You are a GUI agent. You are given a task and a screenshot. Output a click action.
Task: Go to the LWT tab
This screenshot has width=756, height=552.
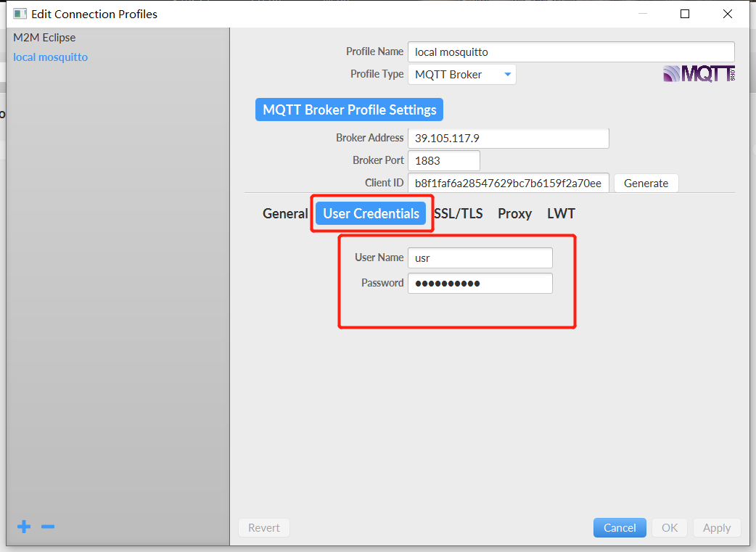(561, 213)
